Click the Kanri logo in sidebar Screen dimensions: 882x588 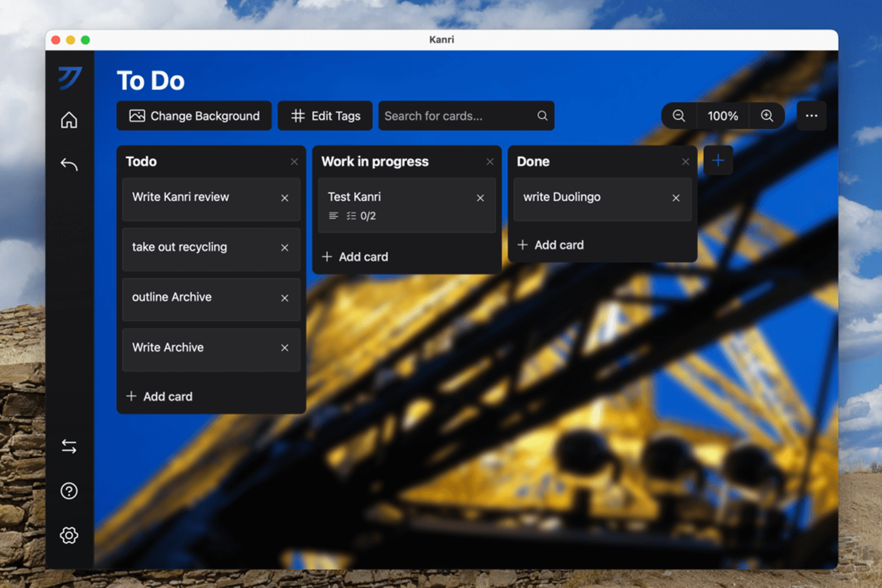(69, 78)
